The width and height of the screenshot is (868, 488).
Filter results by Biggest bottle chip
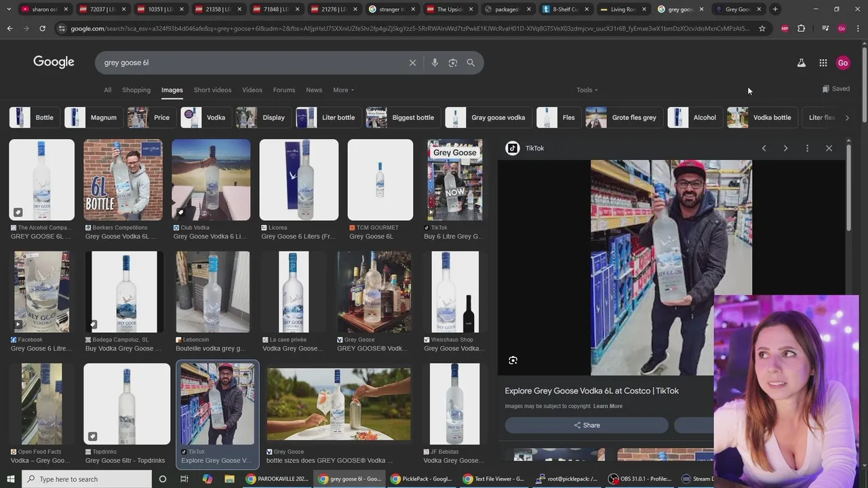click(x=402, y=117)
